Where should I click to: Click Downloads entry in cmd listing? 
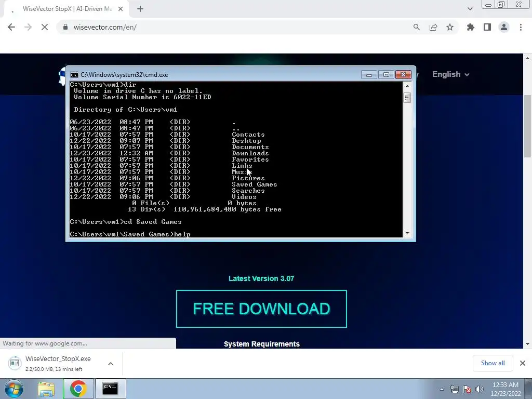[x=250, y=153]
